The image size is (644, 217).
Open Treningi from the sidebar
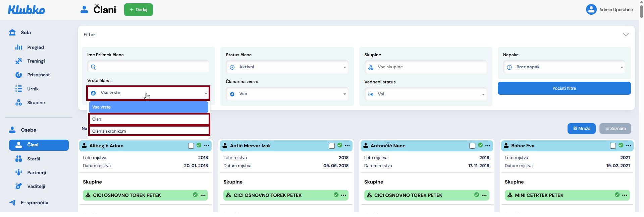pos(36,61)
